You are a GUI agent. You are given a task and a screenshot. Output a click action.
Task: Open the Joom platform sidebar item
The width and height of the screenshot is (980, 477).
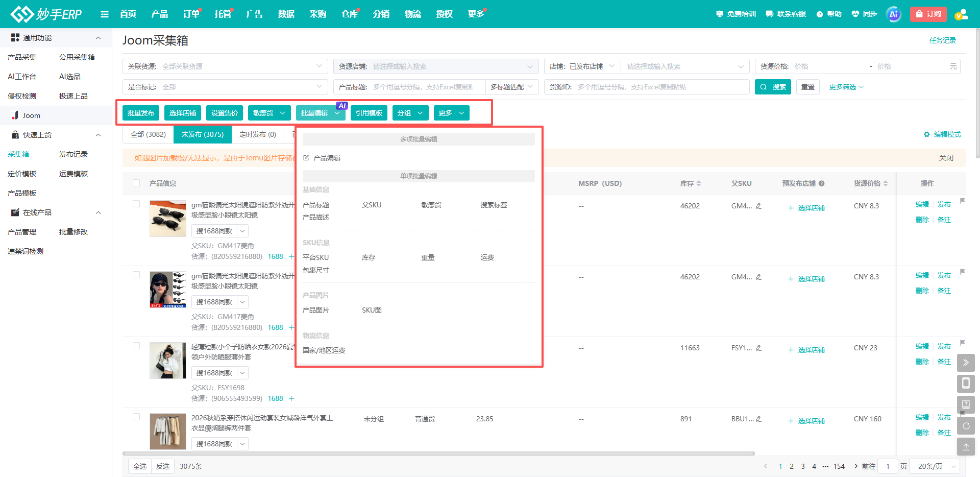(56, 115)
